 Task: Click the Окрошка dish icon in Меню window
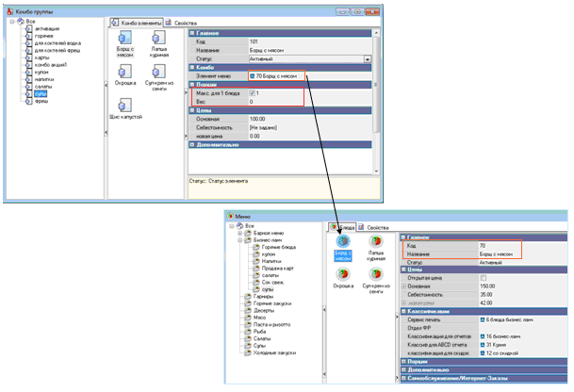pyautogui.click(x=342, y=274)
